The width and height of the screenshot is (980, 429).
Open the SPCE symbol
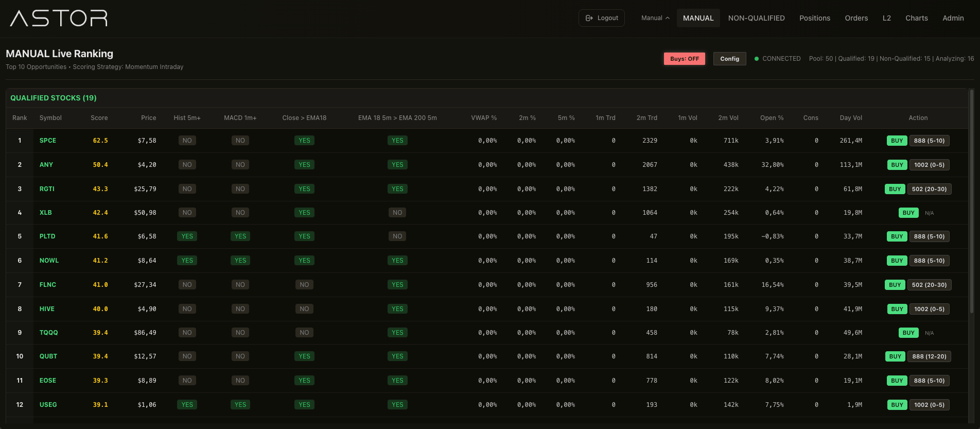coord(48,141)
